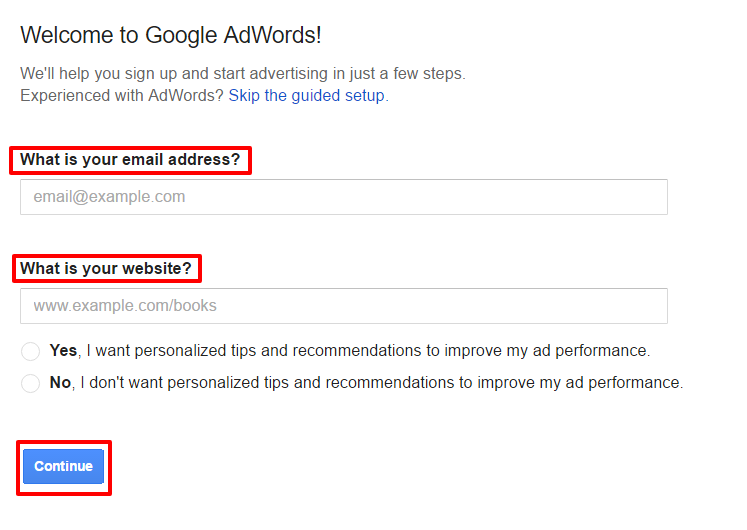Click the "What is your email address?" label
The width and height of the screenshot is (747, 530).
[x=130, y=160]
